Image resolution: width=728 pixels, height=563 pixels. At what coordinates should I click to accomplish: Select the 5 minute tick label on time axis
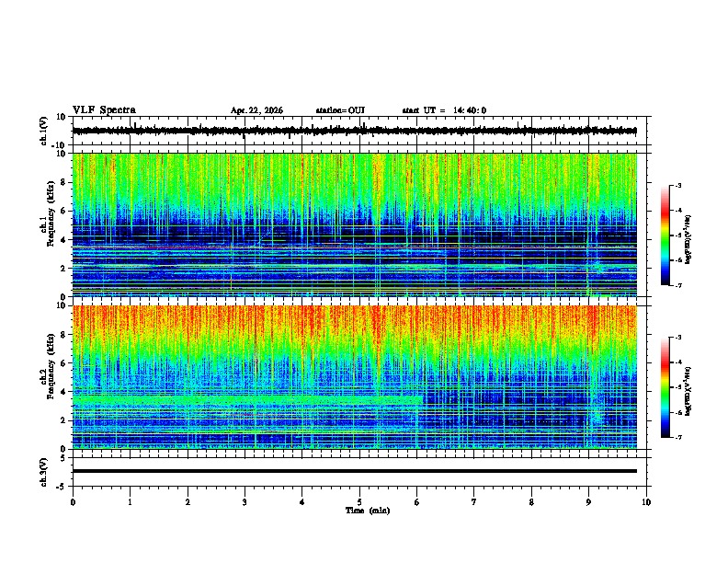coord(359,502)
